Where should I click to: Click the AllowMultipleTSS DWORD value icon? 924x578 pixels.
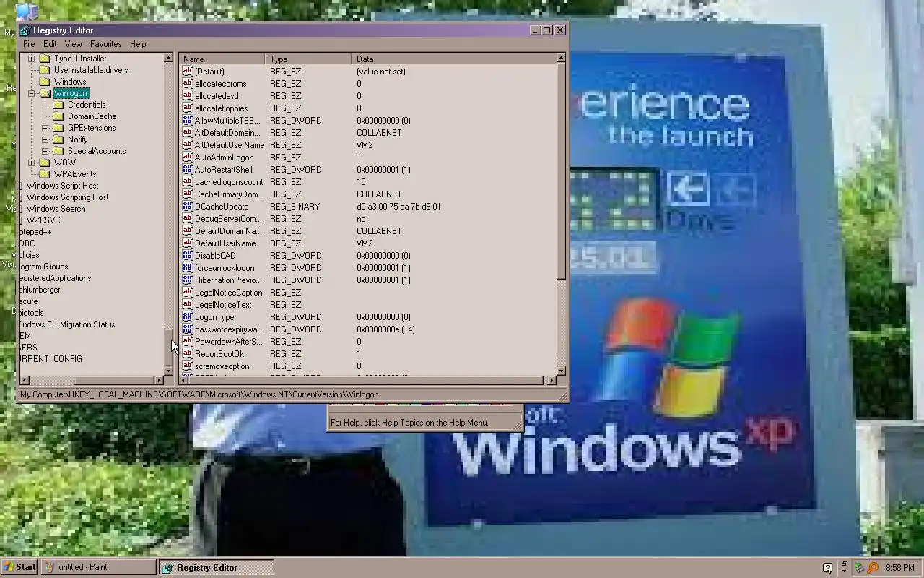click(188, 120)
